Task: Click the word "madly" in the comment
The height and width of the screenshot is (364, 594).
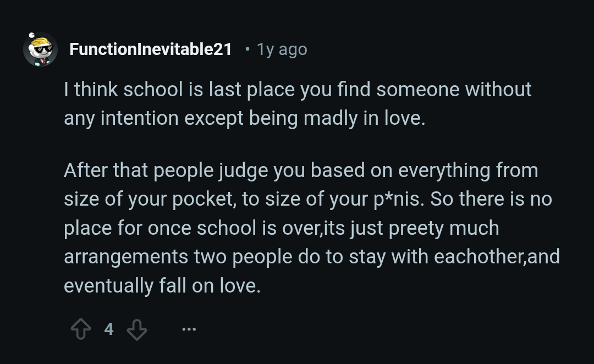Action: click(329, 118)
